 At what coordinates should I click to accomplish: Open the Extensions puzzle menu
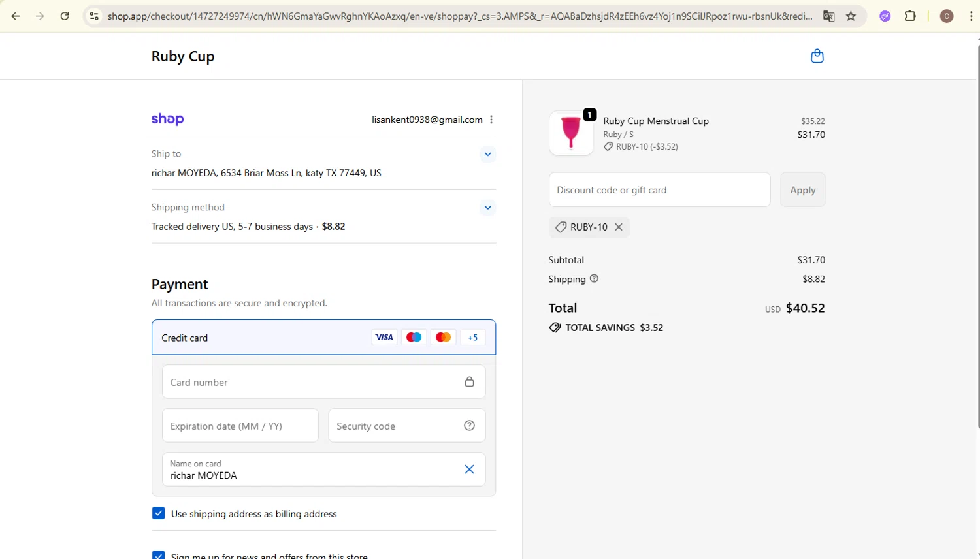pos(910,16)
